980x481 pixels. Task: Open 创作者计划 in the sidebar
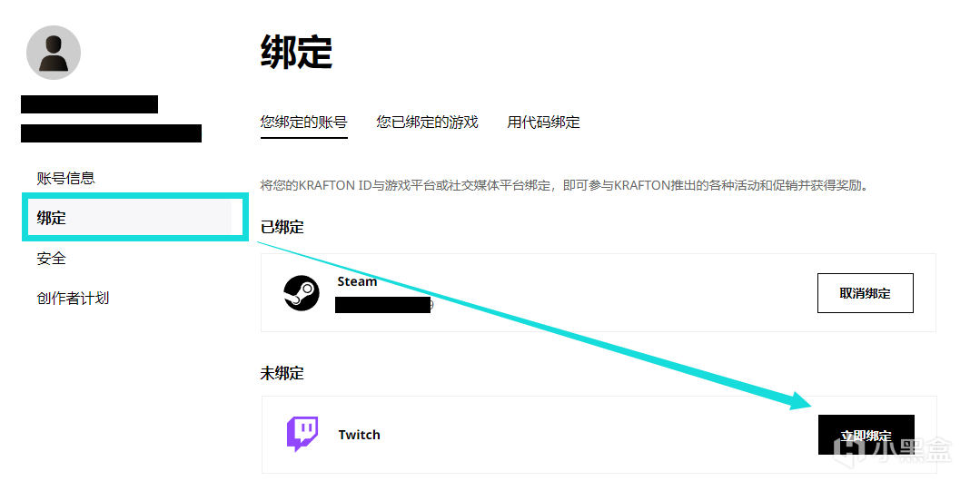click(x=74, y=298)
